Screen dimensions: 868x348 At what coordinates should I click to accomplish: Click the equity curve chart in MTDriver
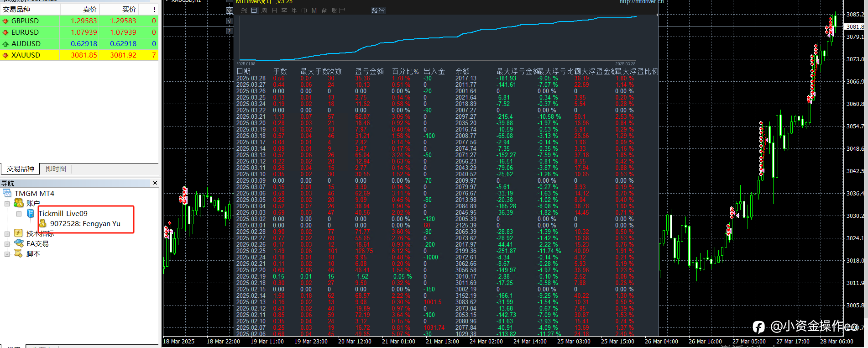coord(438,39)
